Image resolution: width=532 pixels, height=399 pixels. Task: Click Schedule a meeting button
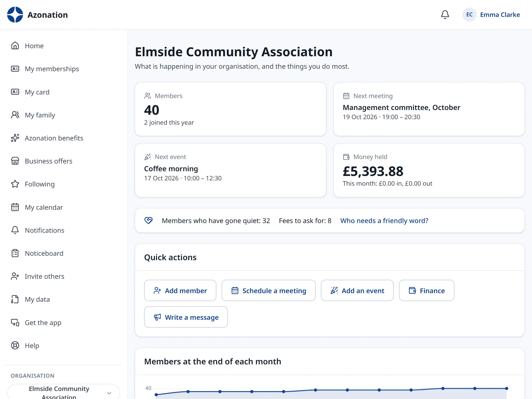point(268,290)
